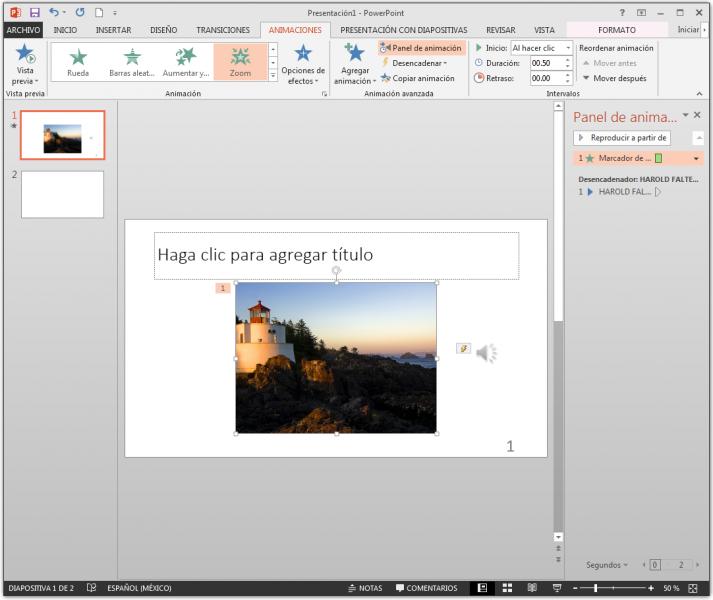This screenshot has height=600, width=713.
Task: Click Mover antes button
Action: pyautogui.click(x=609, y=63)
